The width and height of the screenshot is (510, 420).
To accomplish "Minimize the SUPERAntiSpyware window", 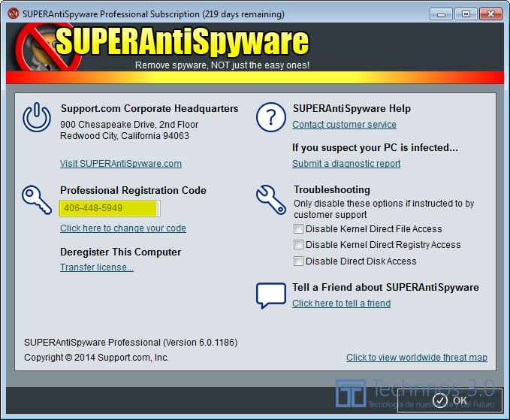I will 441,14.
